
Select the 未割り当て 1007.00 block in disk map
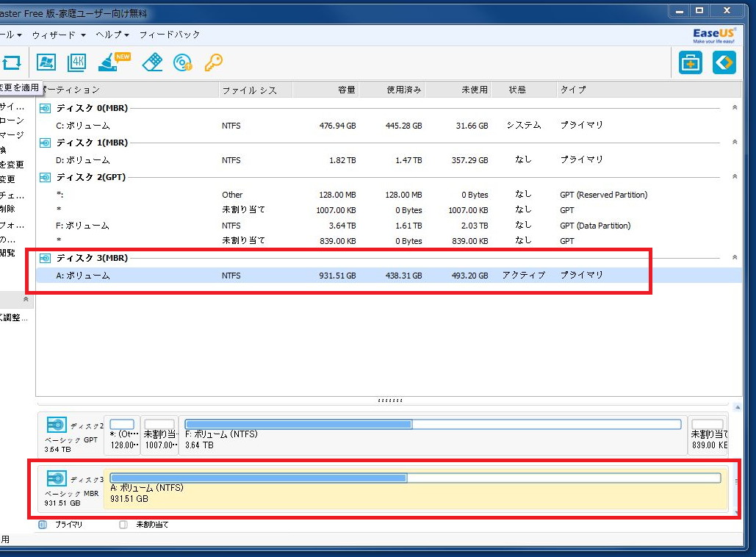point(159,436)
